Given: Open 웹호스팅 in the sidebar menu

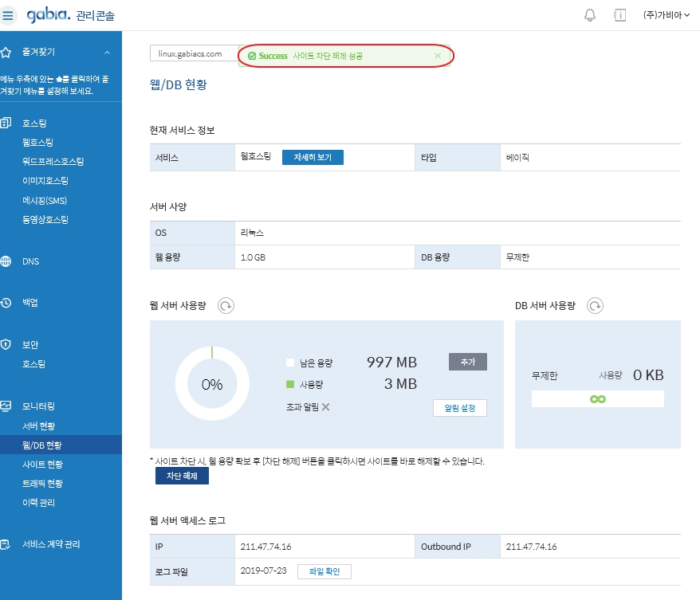Looking at the screenshot, I should click(x=37, y=143).
